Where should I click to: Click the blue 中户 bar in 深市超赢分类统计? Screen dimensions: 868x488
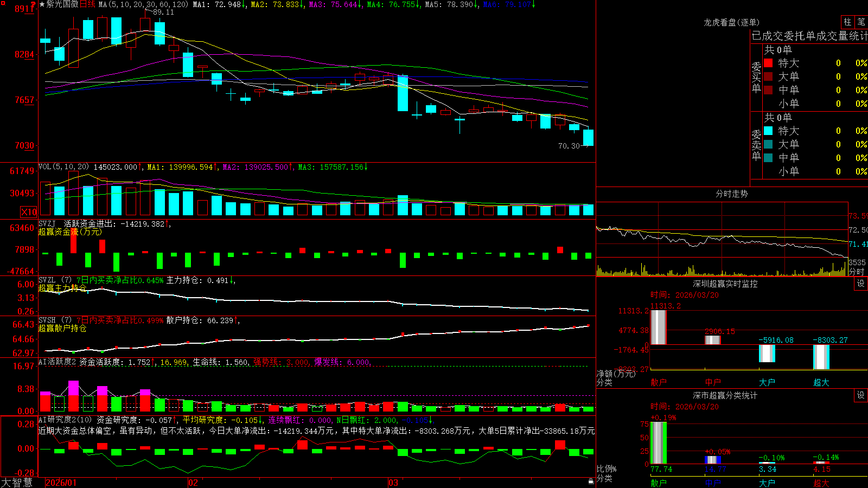[x=713, y=460]
